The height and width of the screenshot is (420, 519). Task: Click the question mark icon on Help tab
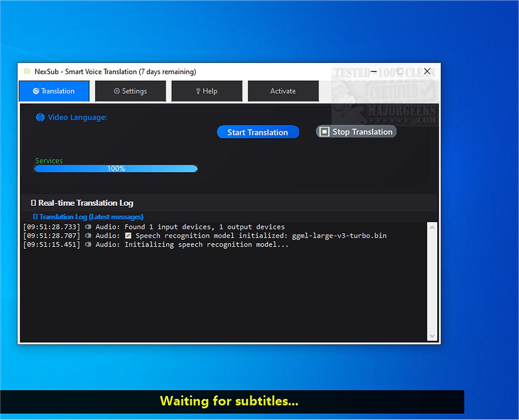[198, 91]
